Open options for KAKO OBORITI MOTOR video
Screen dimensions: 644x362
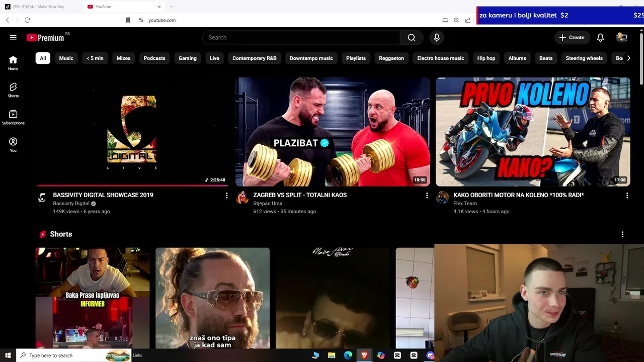point(627,196)
